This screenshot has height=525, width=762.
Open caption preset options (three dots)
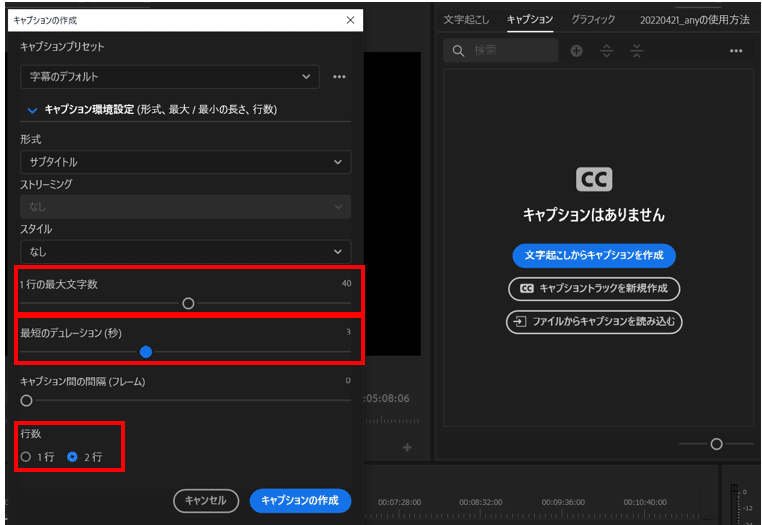coord(339,77)
